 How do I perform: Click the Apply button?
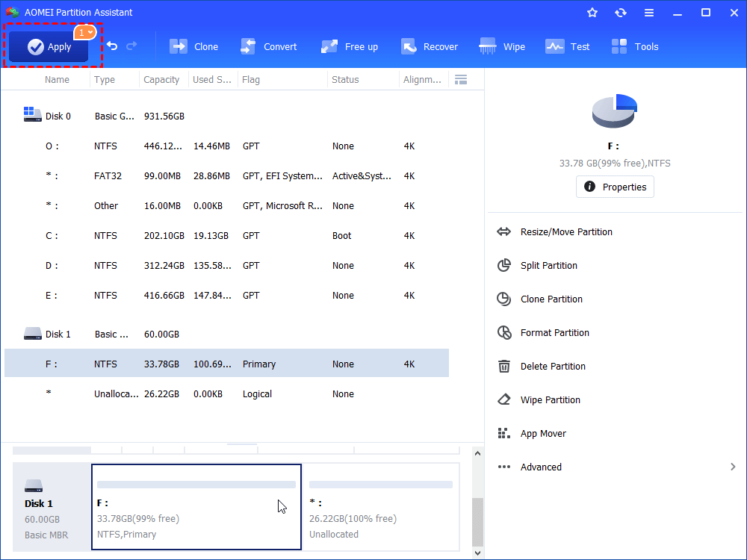(48, 46)
